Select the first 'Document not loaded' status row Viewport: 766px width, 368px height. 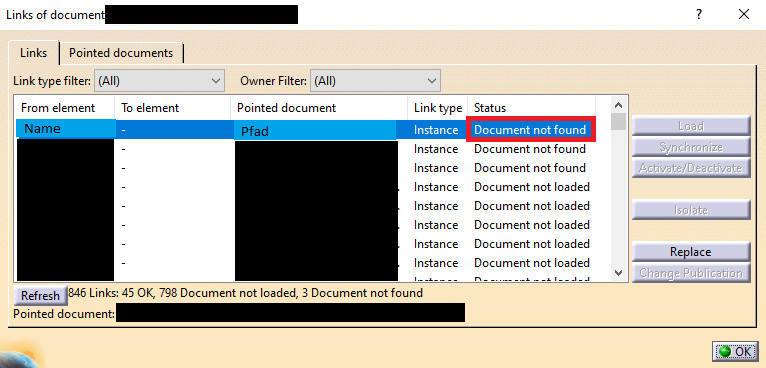532,187
